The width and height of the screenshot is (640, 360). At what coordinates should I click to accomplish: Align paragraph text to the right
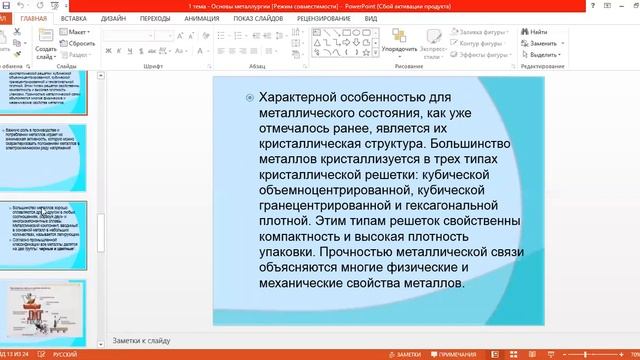243,51
